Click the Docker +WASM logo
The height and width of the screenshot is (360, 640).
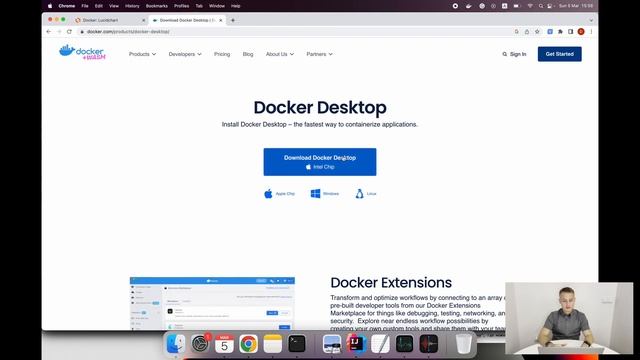(x=82, y=53)
